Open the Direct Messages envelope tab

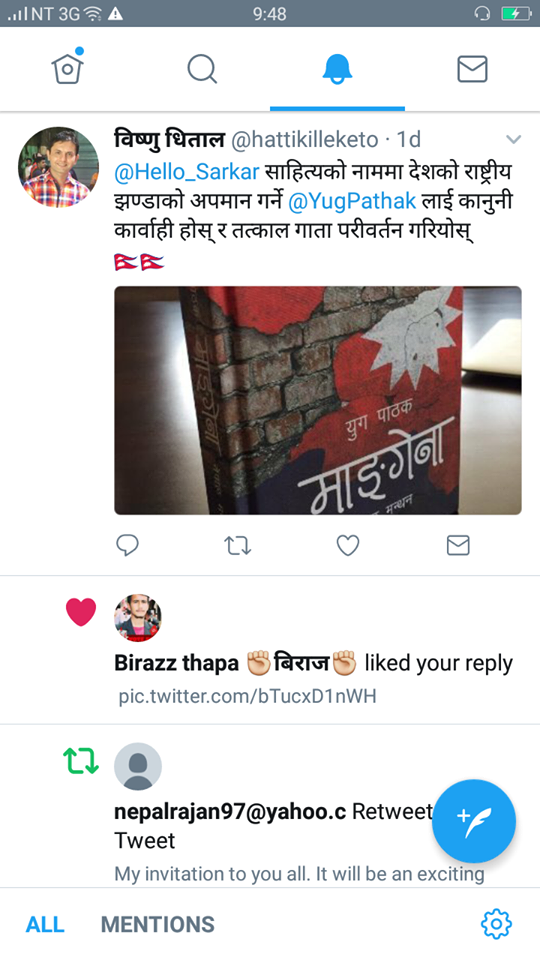click(x=472, y=69)
